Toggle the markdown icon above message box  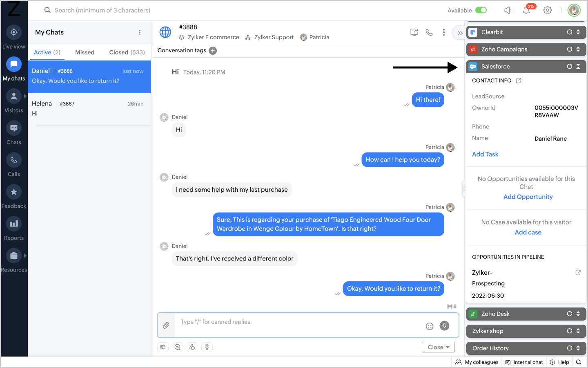pos(452,306)
